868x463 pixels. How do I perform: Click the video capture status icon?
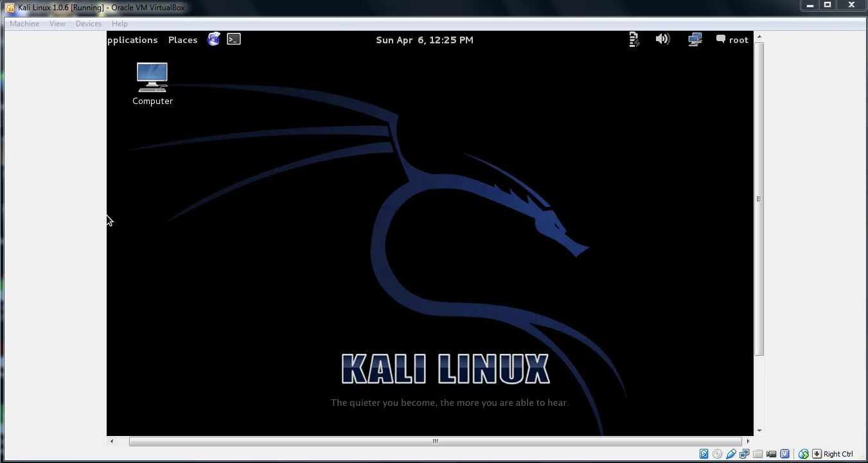(771, 454)
